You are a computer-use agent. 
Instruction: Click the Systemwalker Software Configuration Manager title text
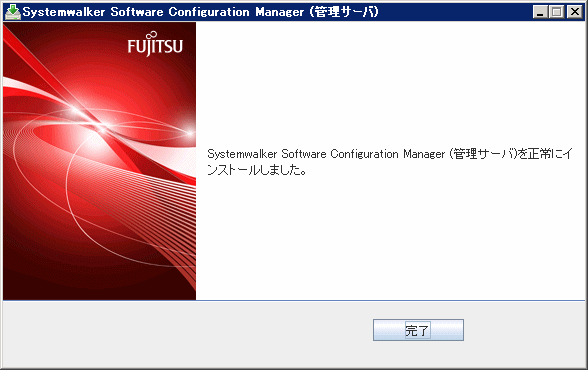[x=164, y=12]
